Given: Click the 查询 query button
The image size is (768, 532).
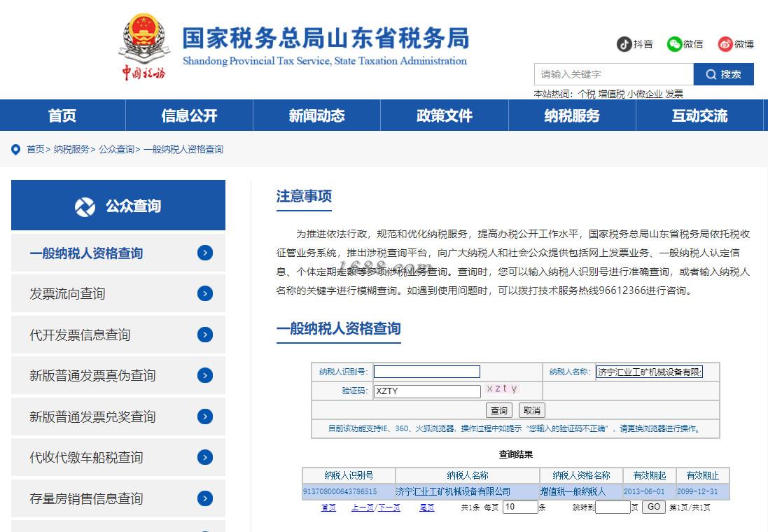Looking at the screenshot, I should [499, 410].
